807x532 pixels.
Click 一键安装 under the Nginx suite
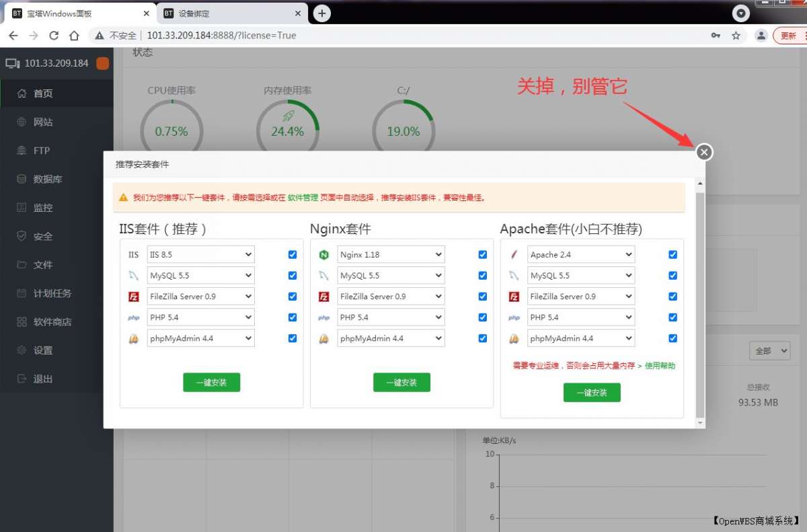(401, 381)
